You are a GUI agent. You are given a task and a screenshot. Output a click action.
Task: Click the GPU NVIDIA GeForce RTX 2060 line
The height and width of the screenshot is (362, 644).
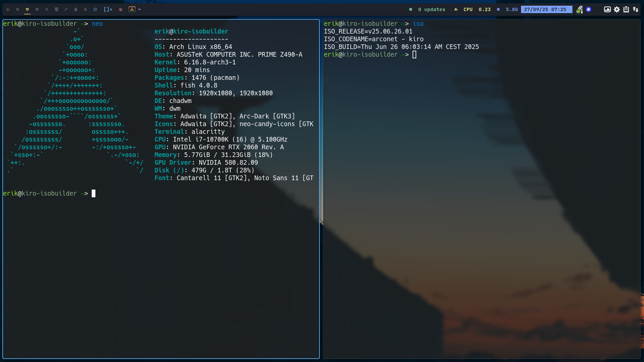pos(219,147)
